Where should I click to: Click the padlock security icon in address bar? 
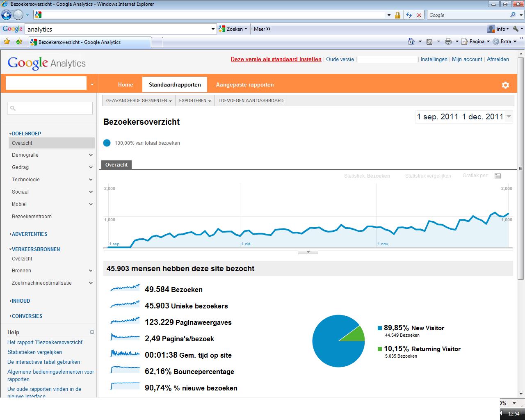point(397,15)
